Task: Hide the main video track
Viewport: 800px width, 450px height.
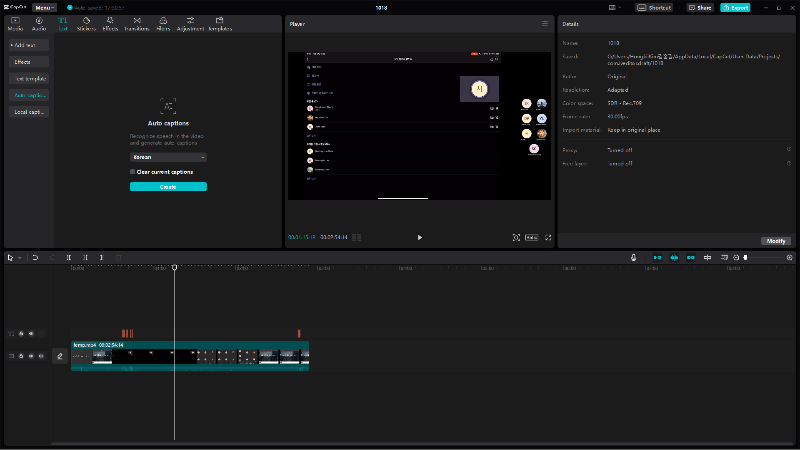Action: tap(31, 356)
